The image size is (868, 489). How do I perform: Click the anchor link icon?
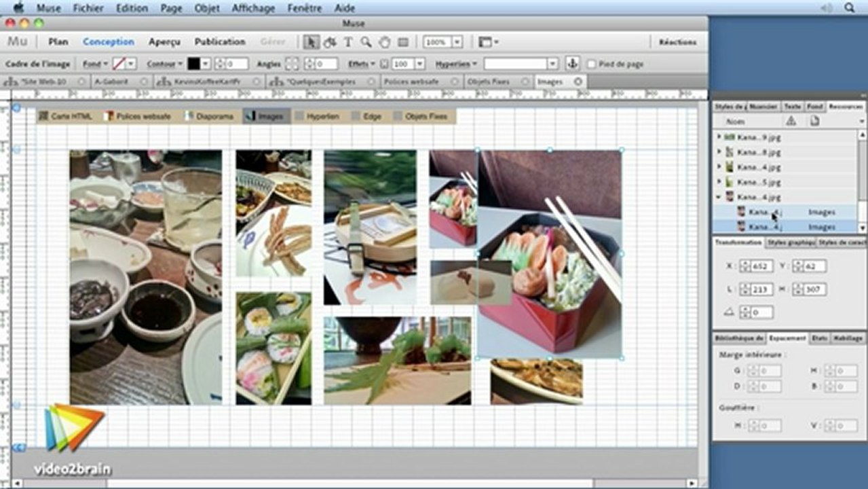click(572, 63)
